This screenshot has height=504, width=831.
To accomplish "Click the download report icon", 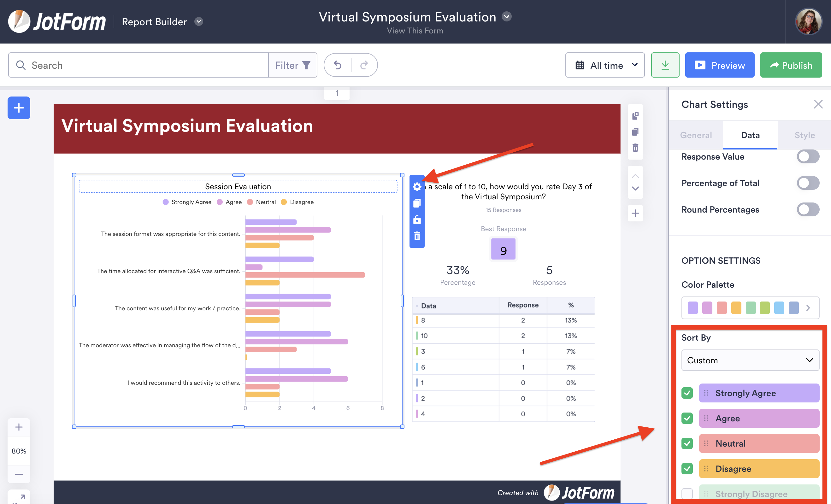I will coord(665,65).
